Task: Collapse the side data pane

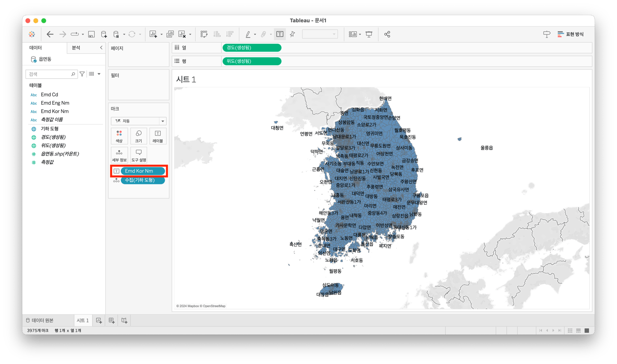Action: pyautogui.click(x=101, y=47)
